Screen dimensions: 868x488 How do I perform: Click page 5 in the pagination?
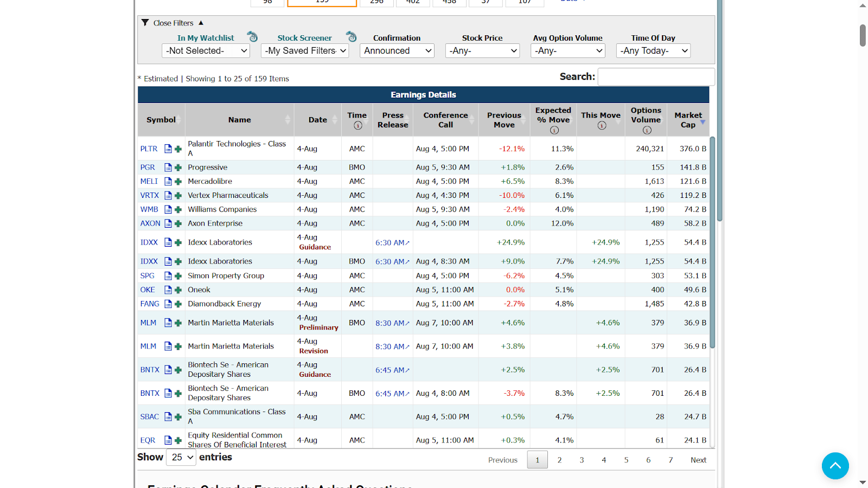[627, 460]
